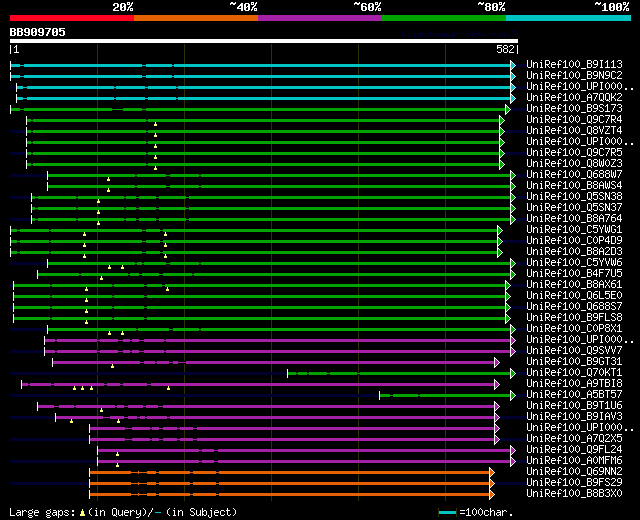Select the UniRef100_B8AX61 label
Viewport: 640px width, 520px height.
pyautogui.click(x=574, y=284)
